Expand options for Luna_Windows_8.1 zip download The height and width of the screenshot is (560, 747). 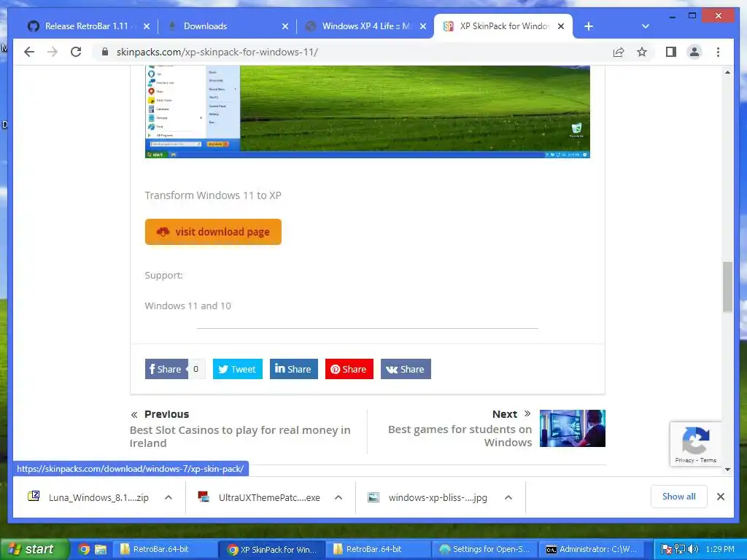169,497
